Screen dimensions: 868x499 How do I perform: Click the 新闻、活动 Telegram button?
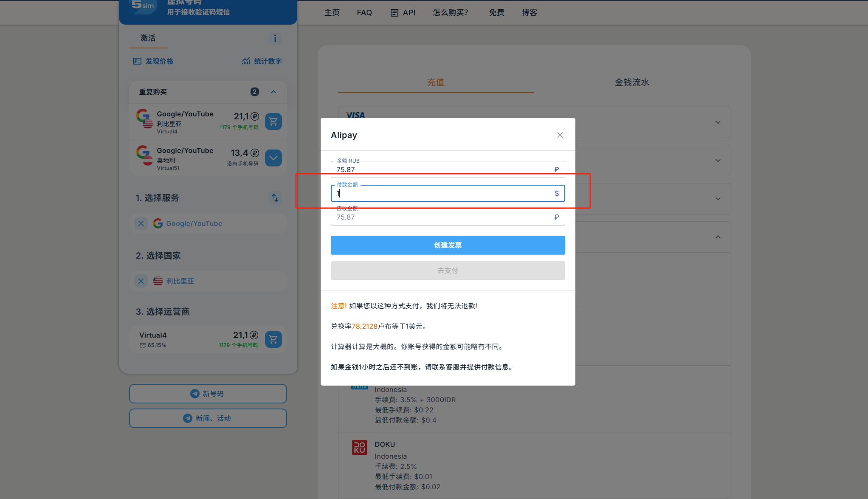pyautogui.click(x=208, y=418)
